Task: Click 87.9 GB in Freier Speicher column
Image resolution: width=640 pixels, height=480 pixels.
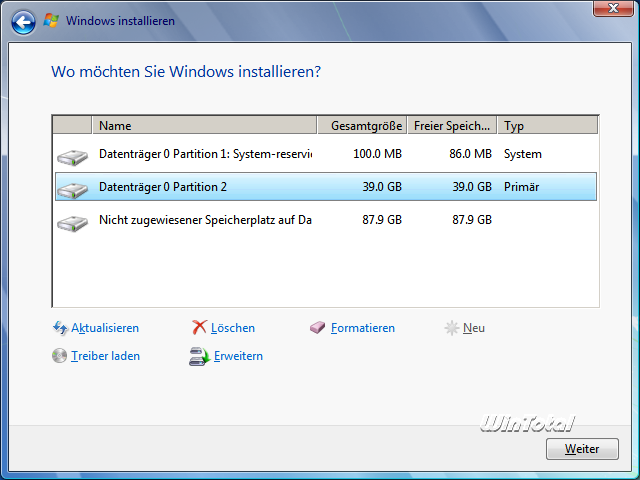Action: [x=472, y=220]
